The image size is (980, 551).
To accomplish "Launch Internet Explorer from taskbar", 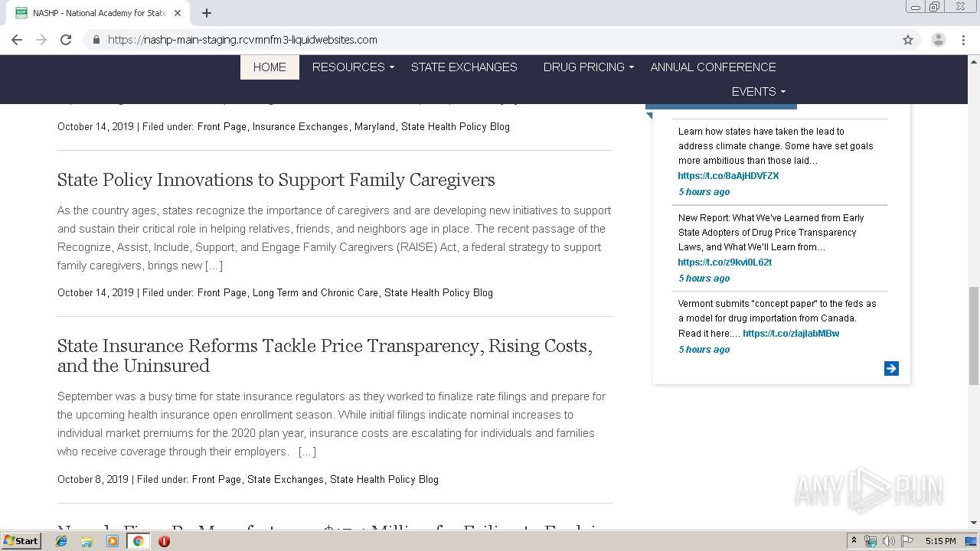I will pyautogui.click(x=61, y=541).
